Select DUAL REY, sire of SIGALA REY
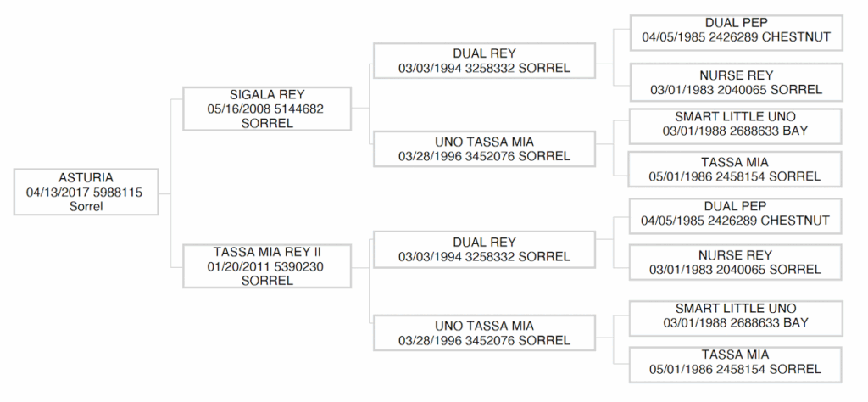868x402 pixels. [x=484, y=61]
